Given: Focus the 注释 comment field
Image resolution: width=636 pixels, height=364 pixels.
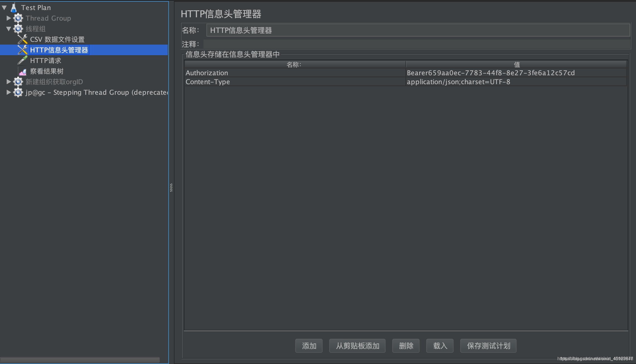Looking at the screenshot, I should click(x=417, y=44).
